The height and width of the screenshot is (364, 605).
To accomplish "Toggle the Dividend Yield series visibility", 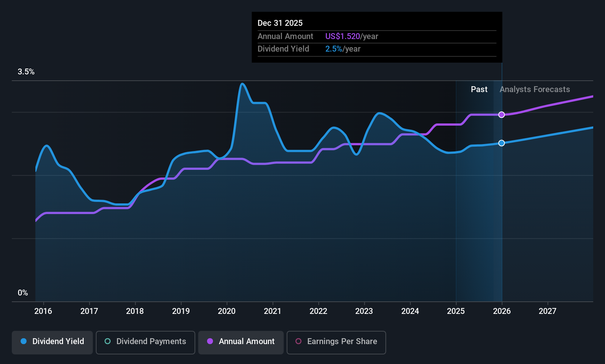I will click(52, 342).
